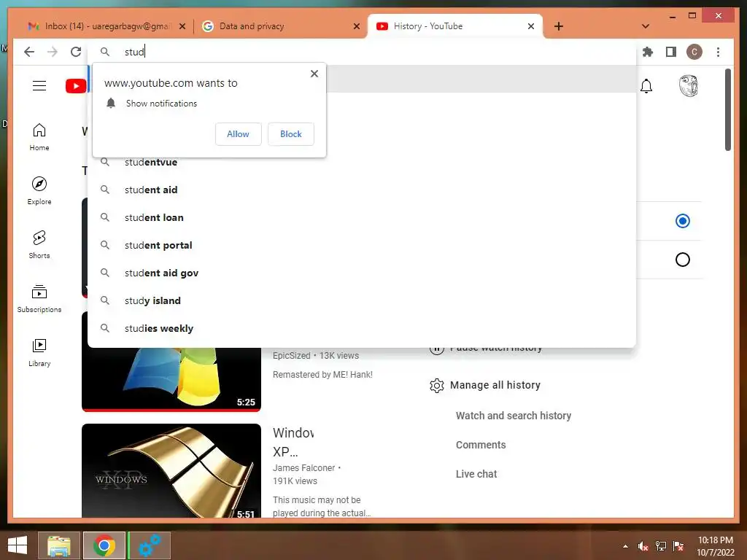747x560 pixels.
Task: Choose suggestion student portal
Action: click(x=362, y=245)
